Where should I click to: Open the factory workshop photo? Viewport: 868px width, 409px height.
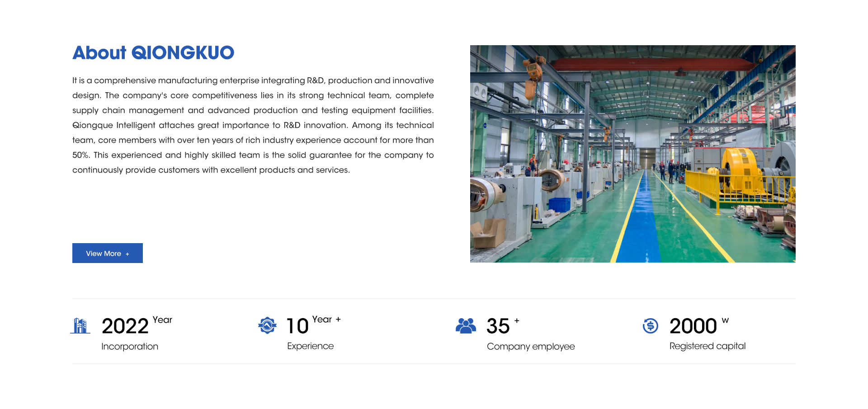632,154
